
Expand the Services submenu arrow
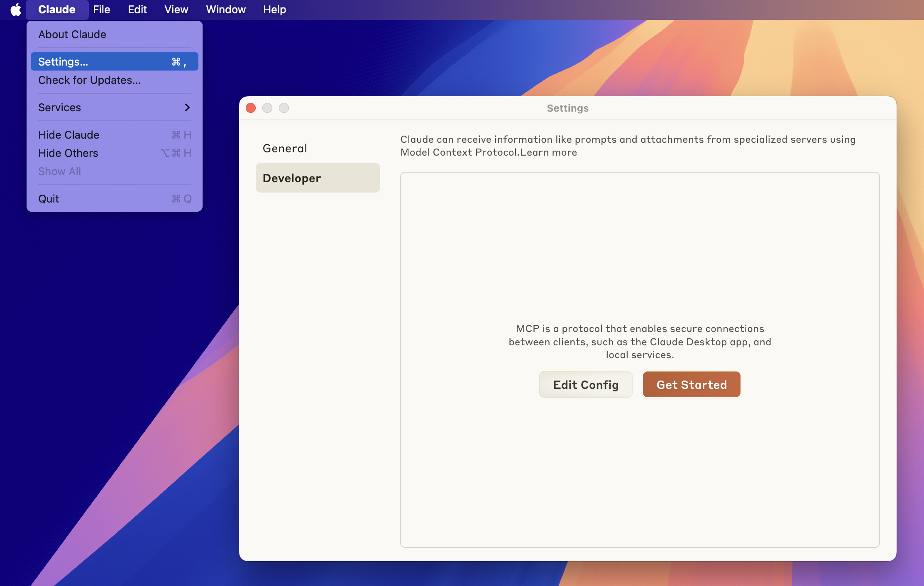[x=187, y=107]
